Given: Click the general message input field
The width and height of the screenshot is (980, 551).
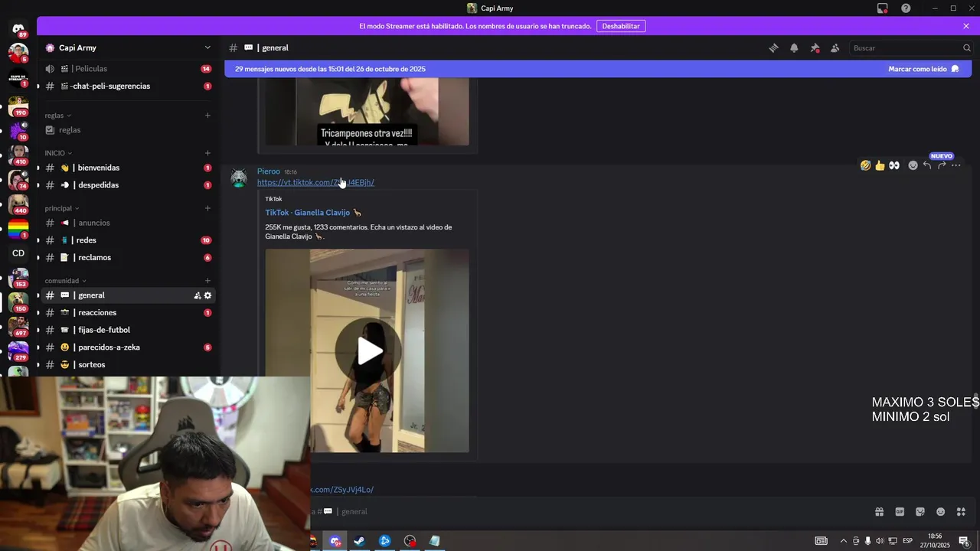Looking at the screenshot, I should click(x=590, y=512).
